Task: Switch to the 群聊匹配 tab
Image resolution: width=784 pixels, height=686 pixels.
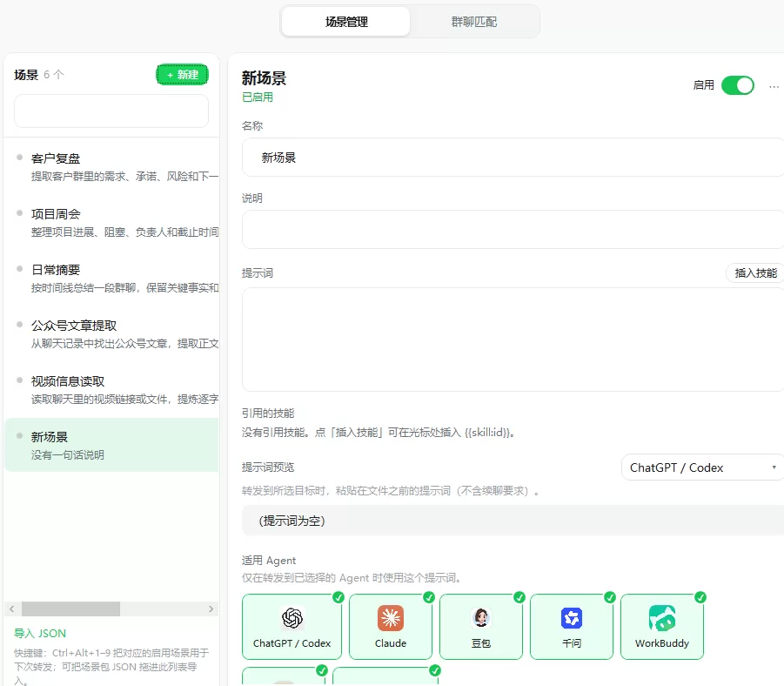Action: click(x=474, y=22)
